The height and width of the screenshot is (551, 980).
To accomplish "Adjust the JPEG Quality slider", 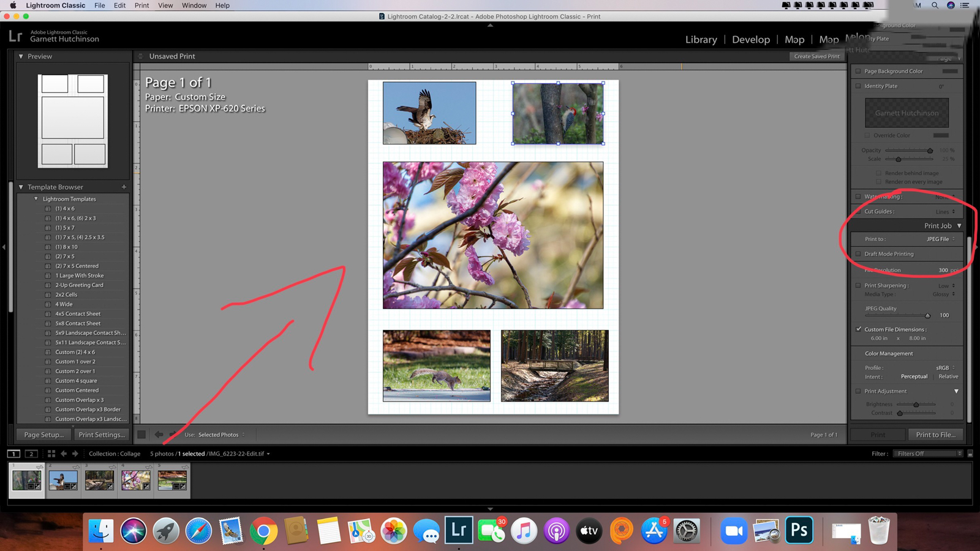I will click(929, 315).
